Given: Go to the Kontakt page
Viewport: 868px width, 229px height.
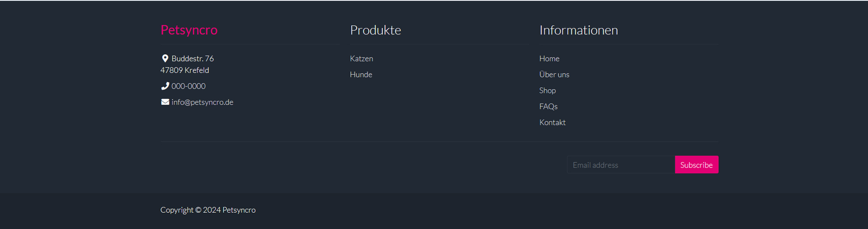Looking at the screenshot, I should point(552,123).
